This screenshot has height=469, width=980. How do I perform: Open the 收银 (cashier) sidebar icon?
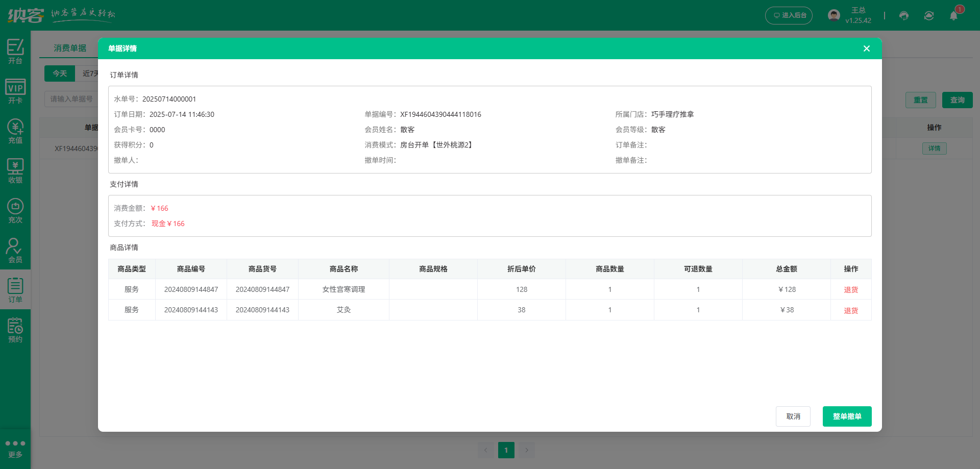(15, 170)
